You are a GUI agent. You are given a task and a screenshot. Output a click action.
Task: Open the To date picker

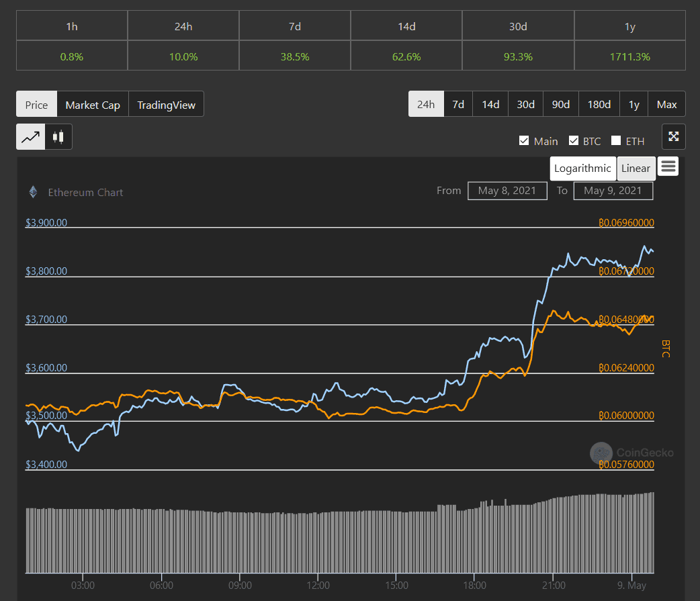pyautogui.click(x=613, y=191)
